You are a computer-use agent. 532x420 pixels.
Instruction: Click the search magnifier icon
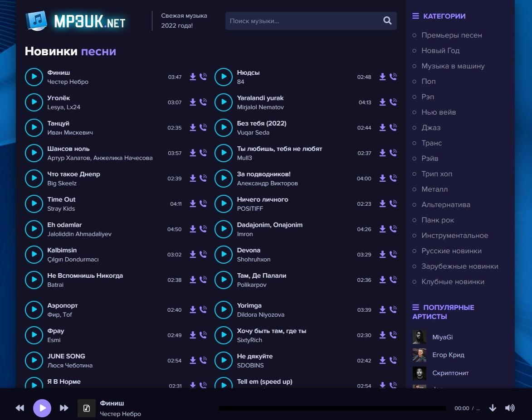coord(387,20)
